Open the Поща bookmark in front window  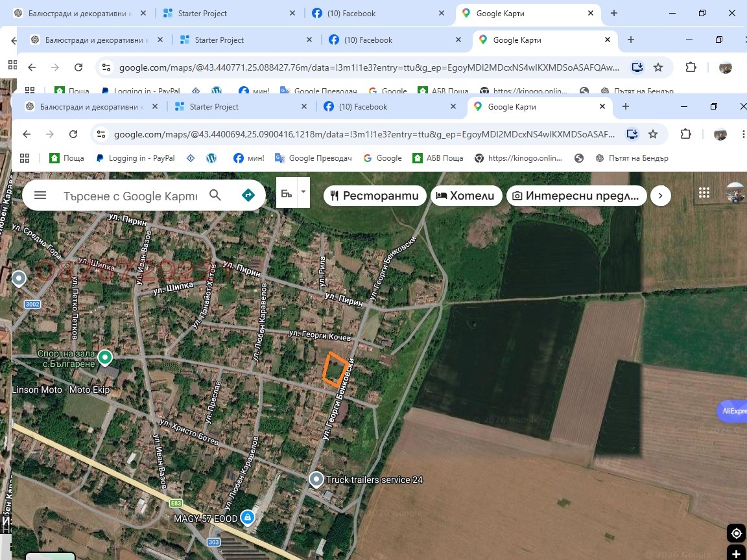(67, 158)
